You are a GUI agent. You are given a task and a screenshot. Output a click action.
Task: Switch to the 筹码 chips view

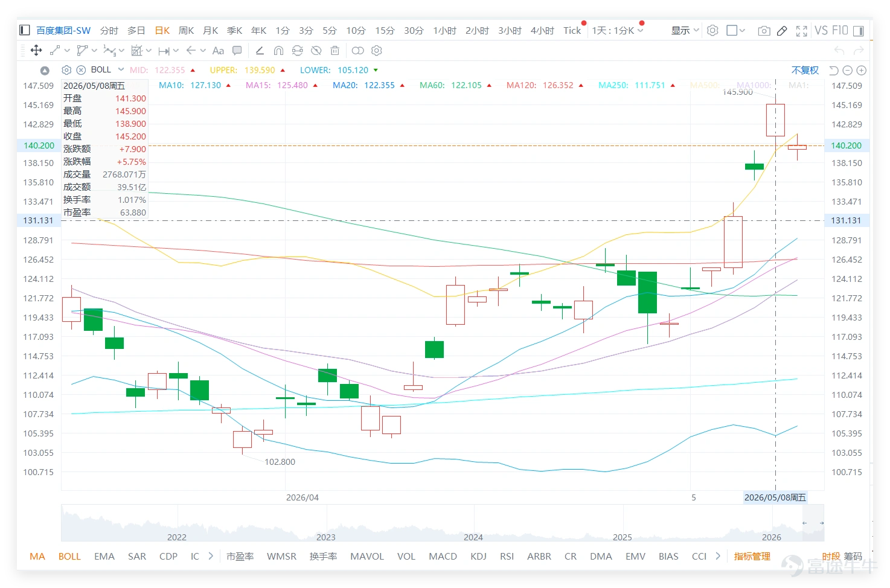(x=853, y=556)
